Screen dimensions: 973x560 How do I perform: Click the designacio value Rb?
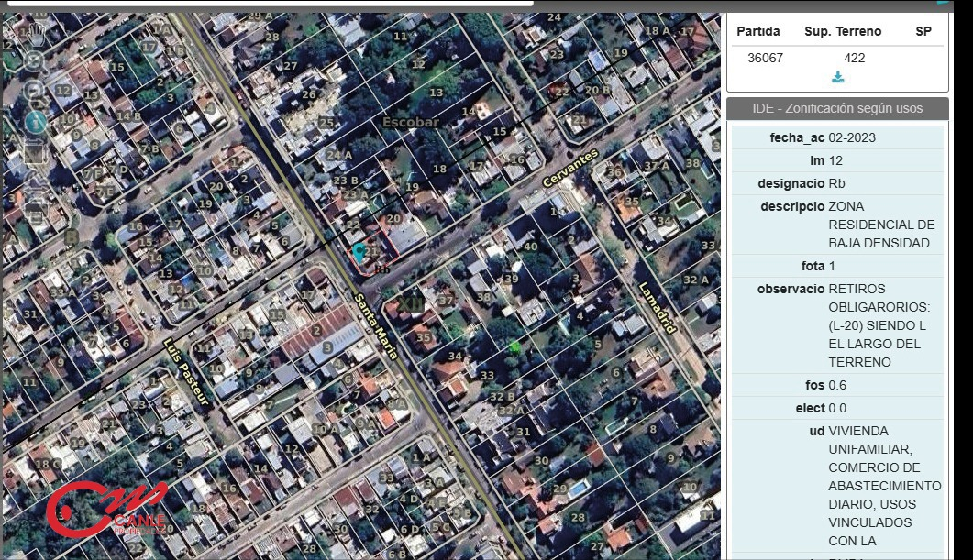(x=836, y=183)
